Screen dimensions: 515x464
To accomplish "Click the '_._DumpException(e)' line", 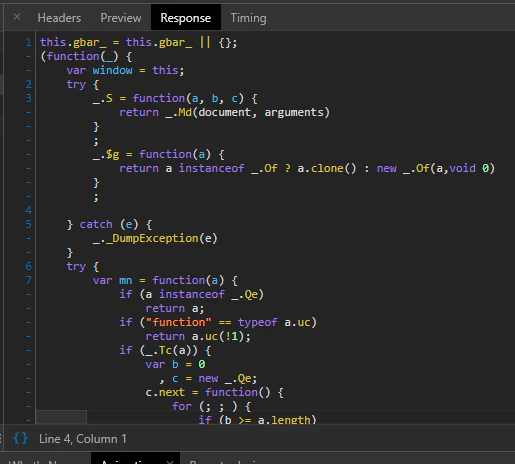I will [x=155, y=238].
